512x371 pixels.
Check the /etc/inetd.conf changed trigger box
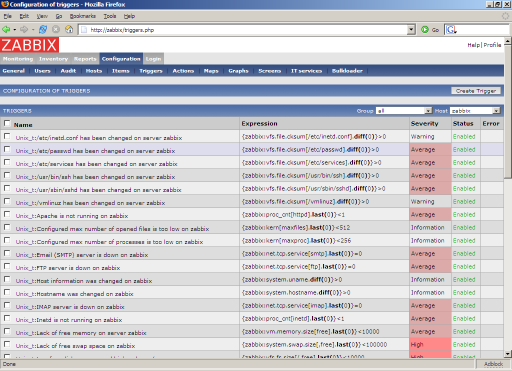click(7, 136)
